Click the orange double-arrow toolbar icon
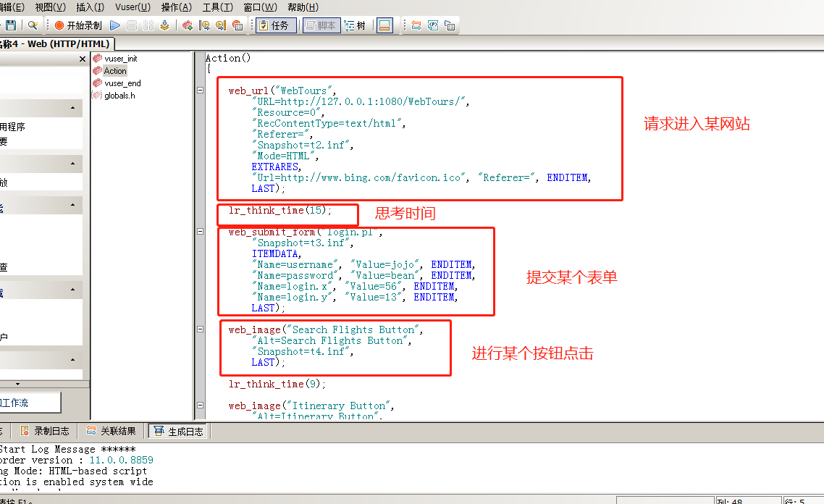 (x=416, y=25)
